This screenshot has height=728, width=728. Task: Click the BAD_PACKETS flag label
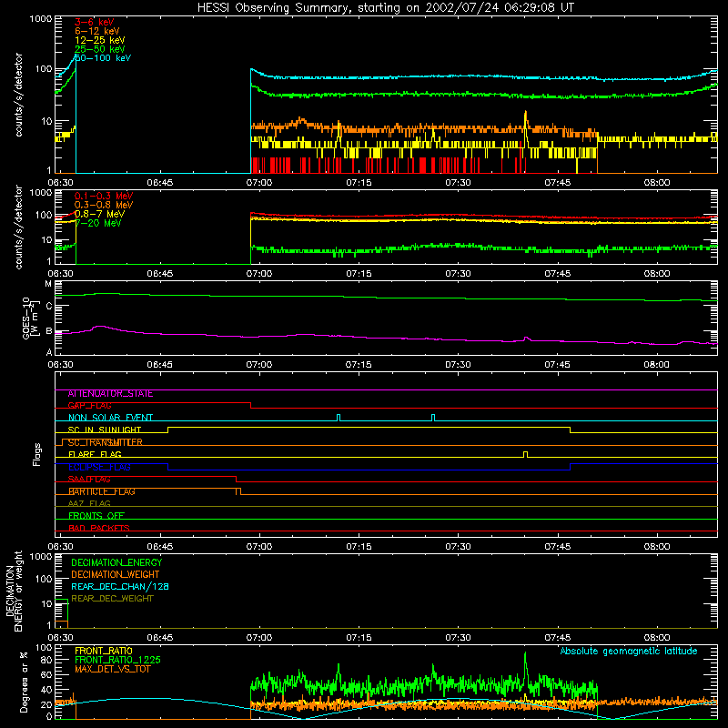(x=99, y=528)
